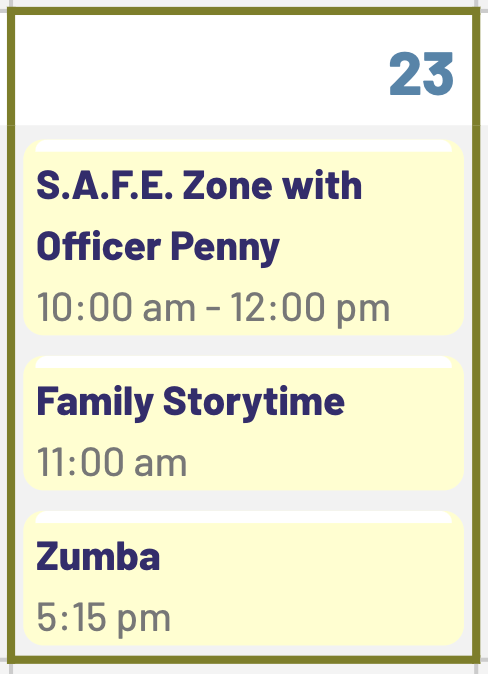Click the white top strip of S.A.F.E. card
This screenshot has width=488, height=674.
click(x=243, y=147)
